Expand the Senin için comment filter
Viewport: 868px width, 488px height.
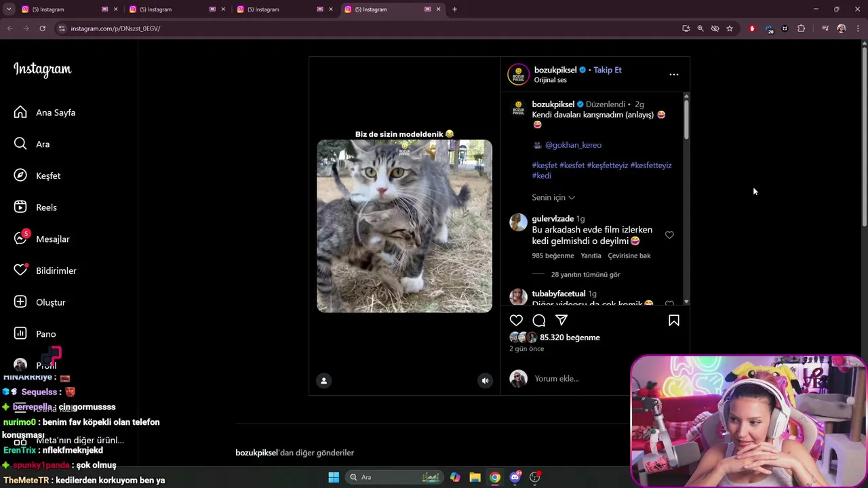pos(553,197)
